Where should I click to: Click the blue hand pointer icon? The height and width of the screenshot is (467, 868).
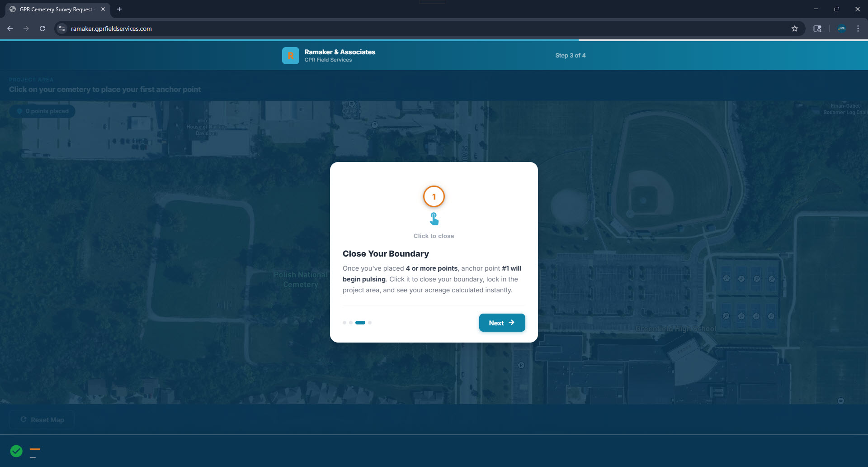[x=434, y=219]
